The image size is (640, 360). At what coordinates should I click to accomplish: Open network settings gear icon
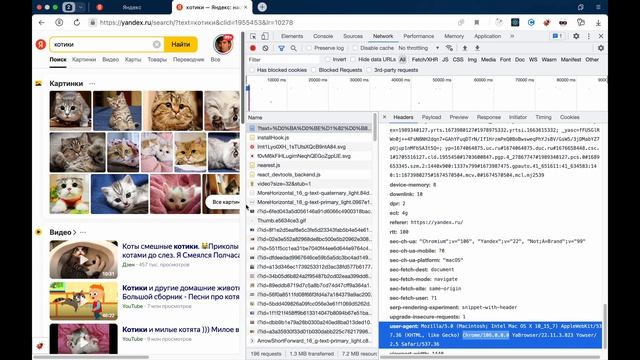[600, 48]
